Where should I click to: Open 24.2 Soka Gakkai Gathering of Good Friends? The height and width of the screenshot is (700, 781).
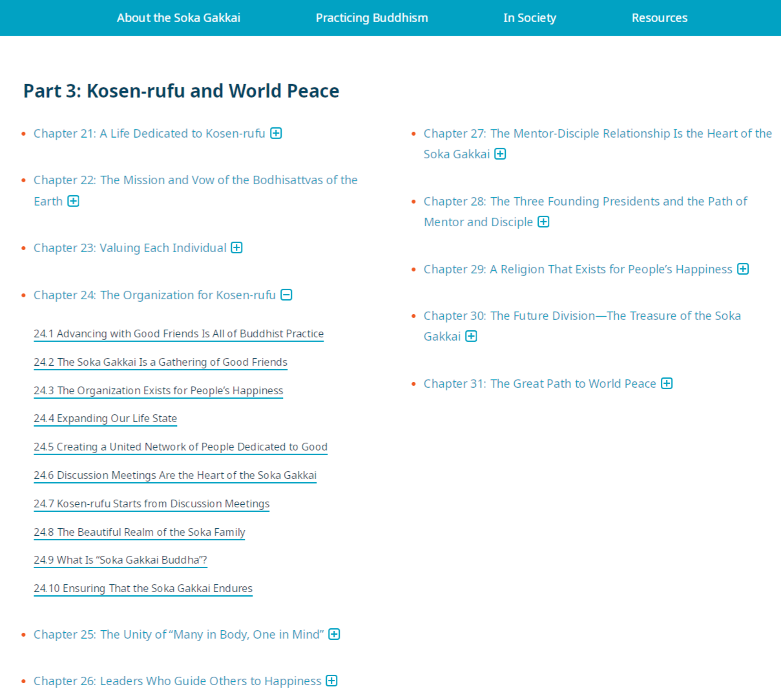(x=161, y=362)
